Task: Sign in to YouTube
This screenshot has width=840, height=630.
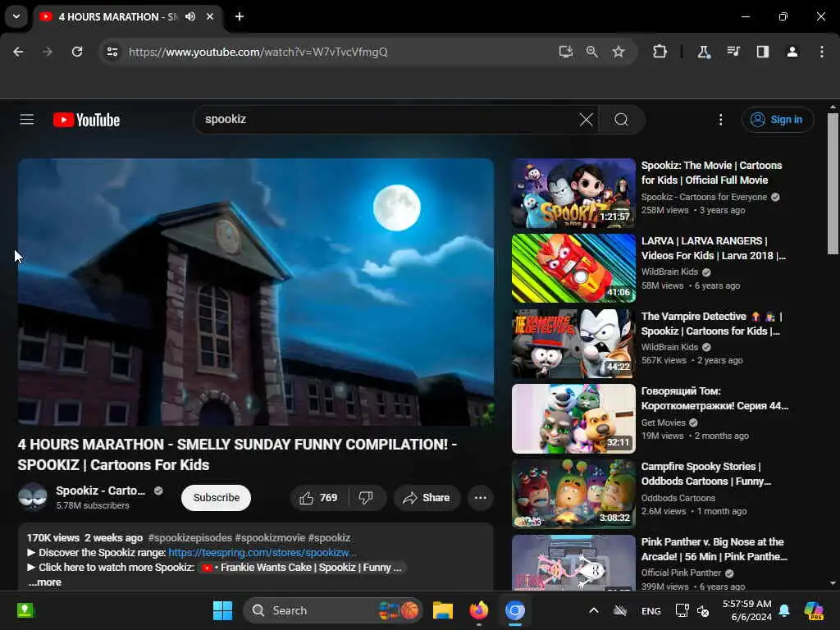Action: [x=778, y=120]
